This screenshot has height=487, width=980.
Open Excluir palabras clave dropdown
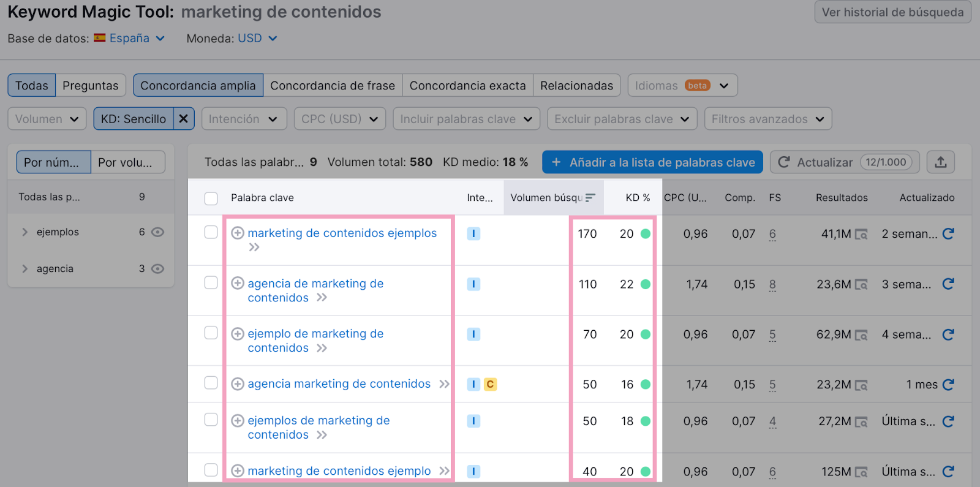coord(622,119)
